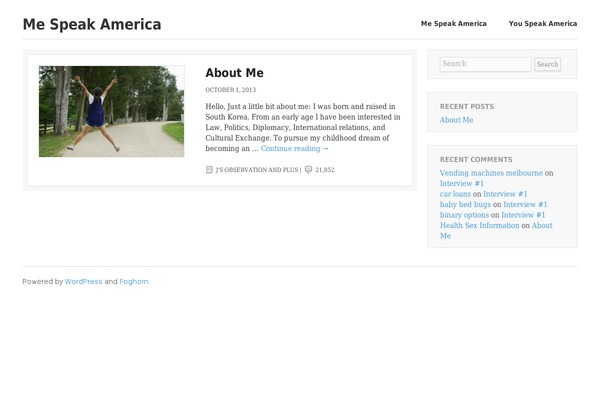Screen dimensions: 600x400
Task: Select You Speak America menu item
Action: (543, 24)
